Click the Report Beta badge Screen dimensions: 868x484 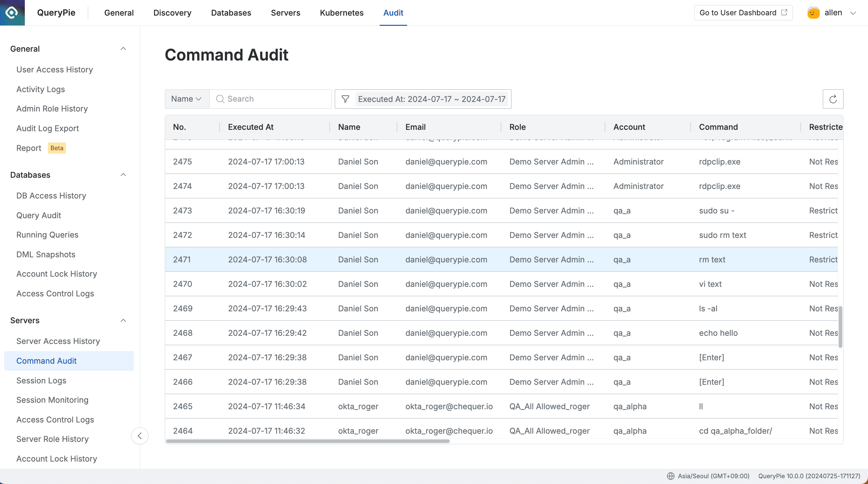coord(56,148)
